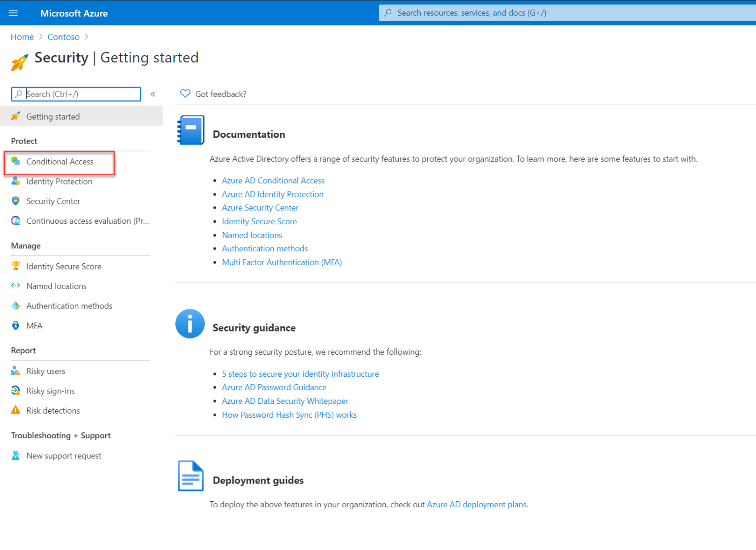Open Risk detections under Report
This screenshot has height=550, width=756.
53,410
